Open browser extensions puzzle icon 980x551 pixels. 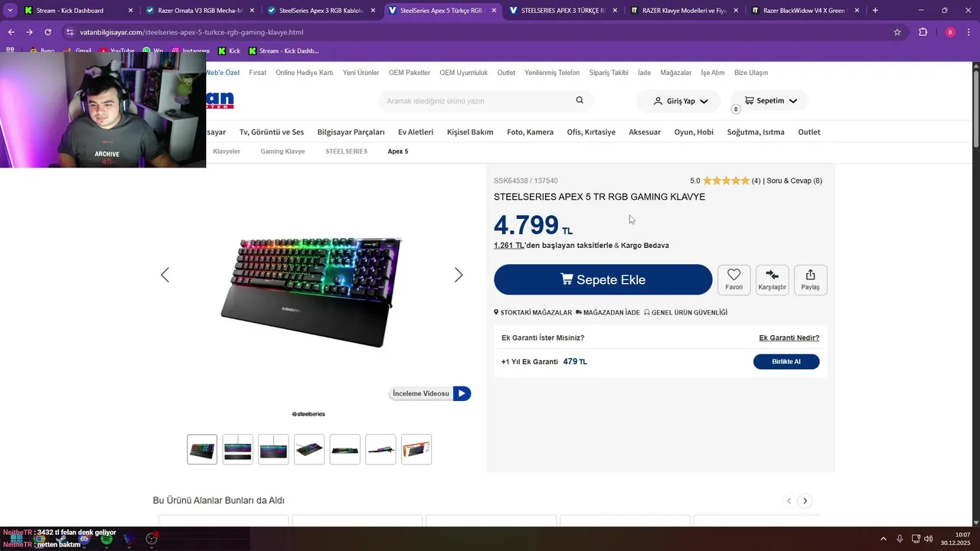pyautogui.click(x=923, y=32)
